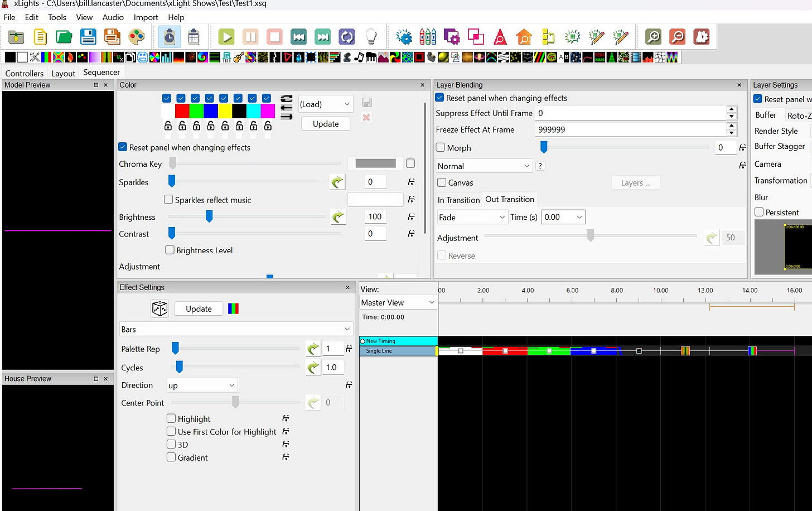
Task: Click the green folder toolbar icon
Action: pos(64,37)
